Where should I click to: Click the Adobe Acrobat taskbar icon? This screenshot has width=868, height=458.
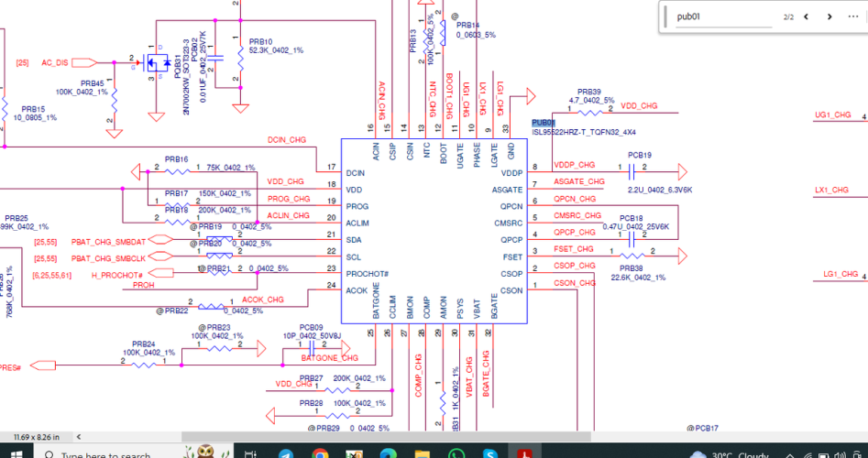524,453
